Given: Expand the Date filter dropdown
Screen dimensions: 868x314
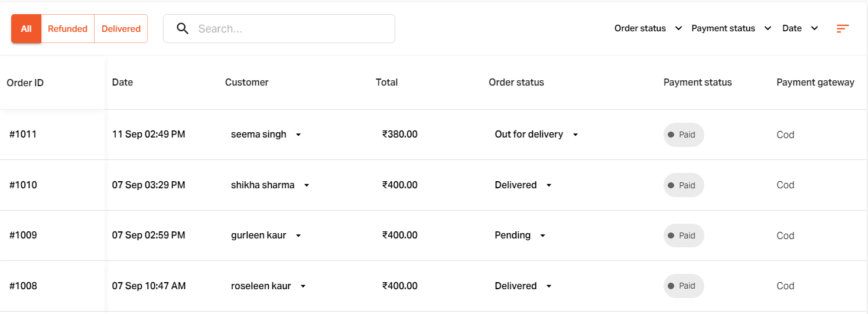Looking at the screenshot, I should point(800,28).
